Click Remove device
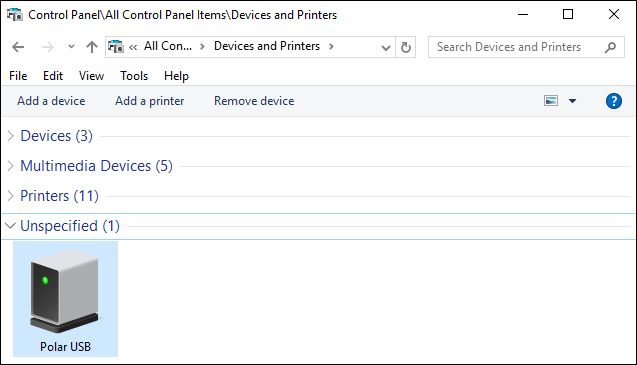 click(x=254, y=101)
